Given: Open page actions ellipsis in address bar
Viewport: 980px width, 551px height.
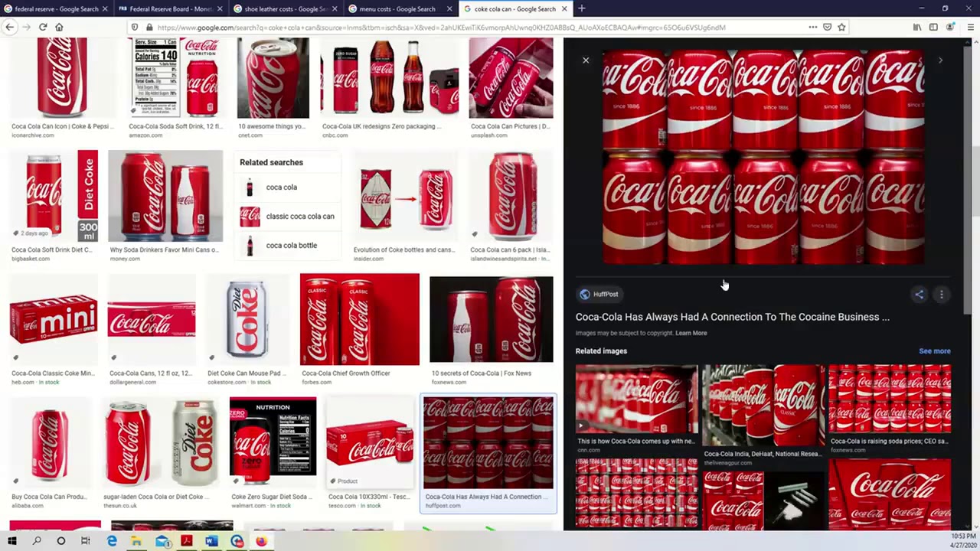Looking at the screenshot, I should [813, 28].
